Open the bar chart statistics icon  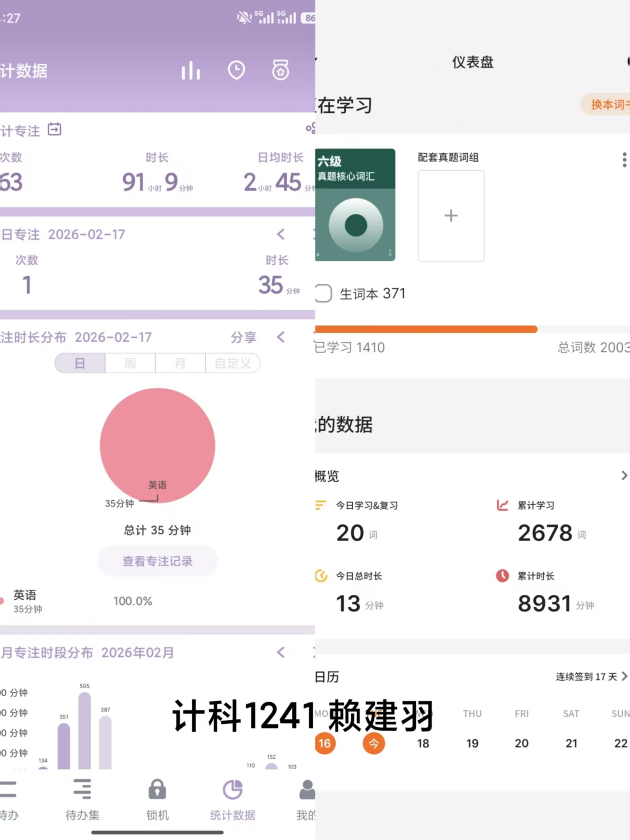191,70
